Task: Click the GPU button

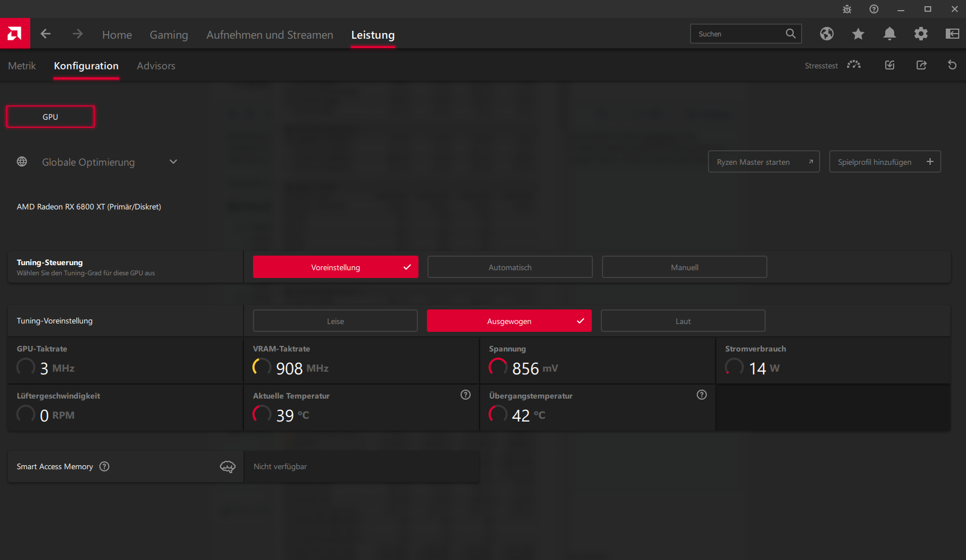Action: coord(50,117)
